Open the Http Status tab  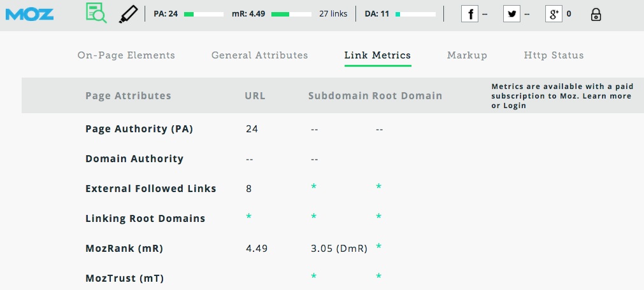click(554, 55)
